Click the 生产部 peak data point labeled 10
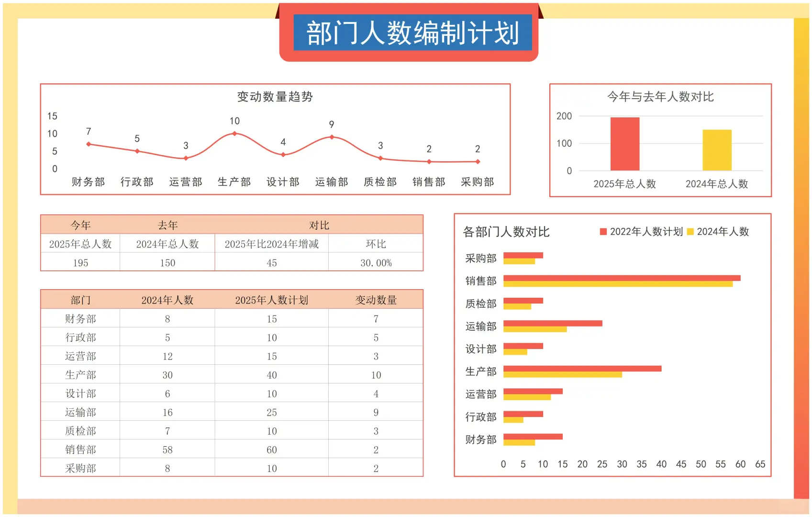 (234, 134)
